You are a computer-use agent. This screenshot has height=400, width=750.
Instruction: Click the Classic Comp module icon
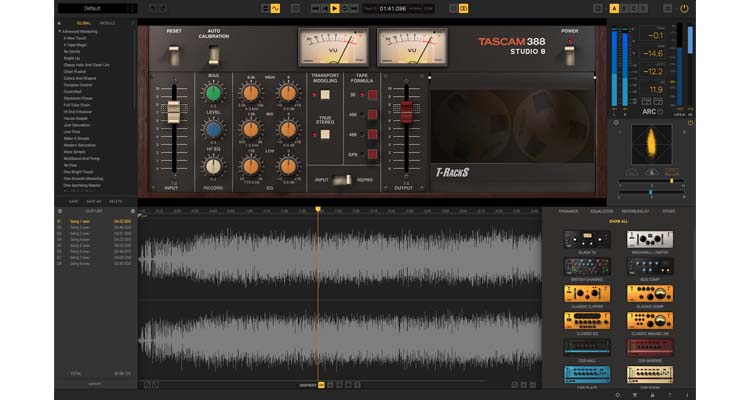(649, 294)
